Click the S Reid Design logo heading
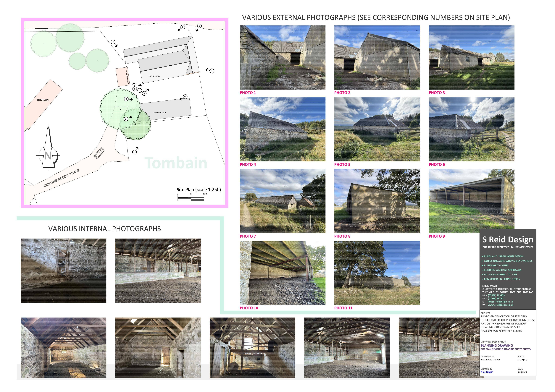This screenshot has height=392, width=555. [x=508, y=239]
